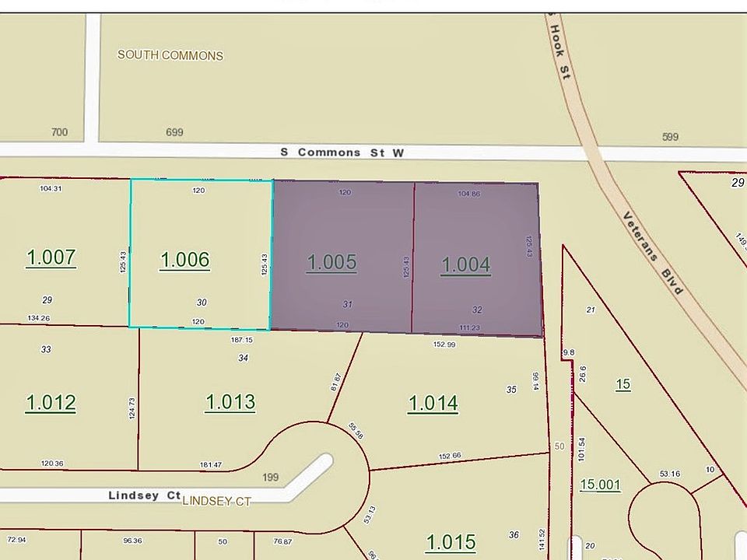The image size is (747, 560).
Task: Click lot number 36
Action: click(514, 535)
